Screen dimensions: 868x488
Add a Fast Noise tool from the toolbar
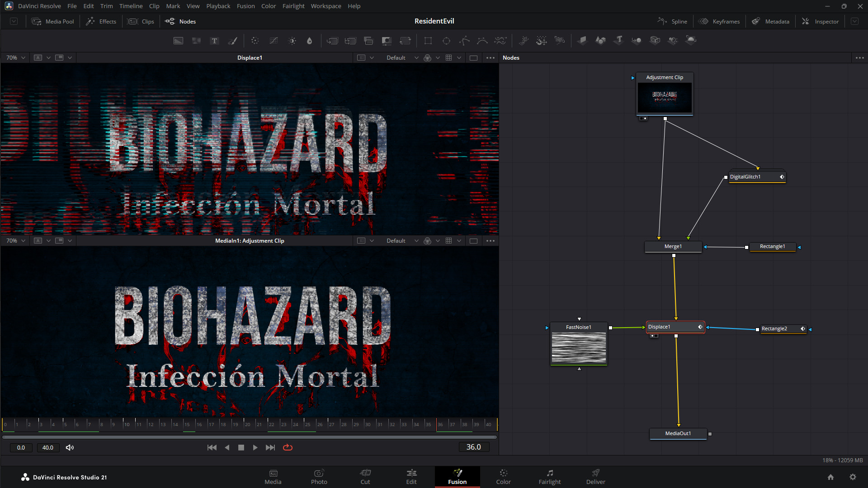pos(196,41)
